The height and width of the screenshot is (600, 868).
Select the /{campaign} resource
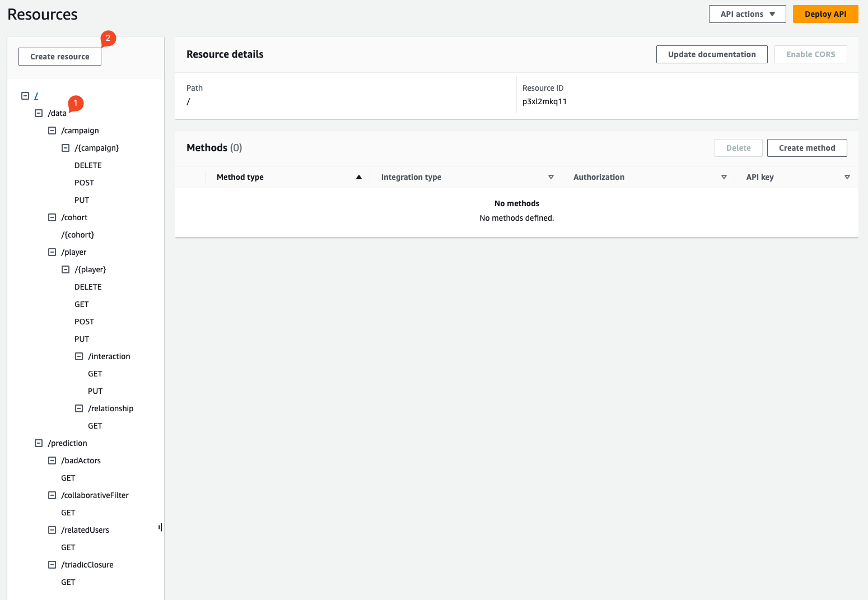97,148
